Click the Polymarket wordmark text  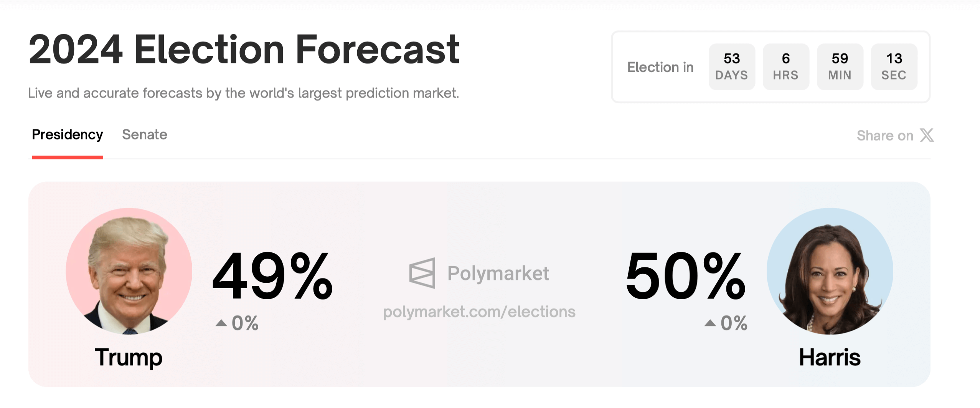point(498,273)
